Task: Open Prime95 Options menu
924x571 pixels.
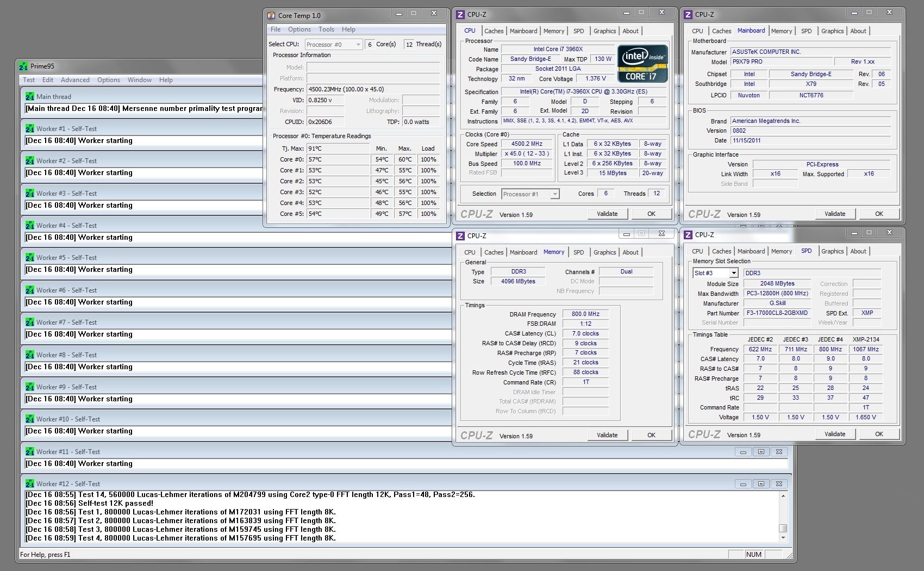Action: (109, 80)
